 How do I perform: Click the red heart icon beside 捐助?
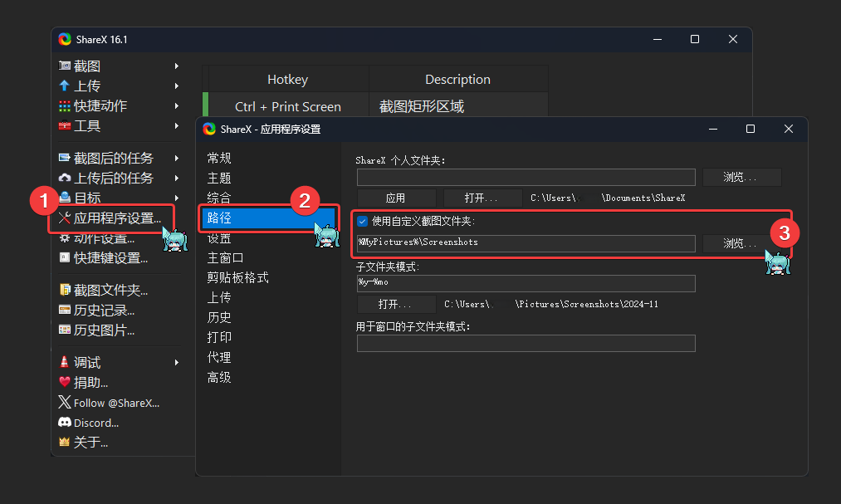pos(65,382)
